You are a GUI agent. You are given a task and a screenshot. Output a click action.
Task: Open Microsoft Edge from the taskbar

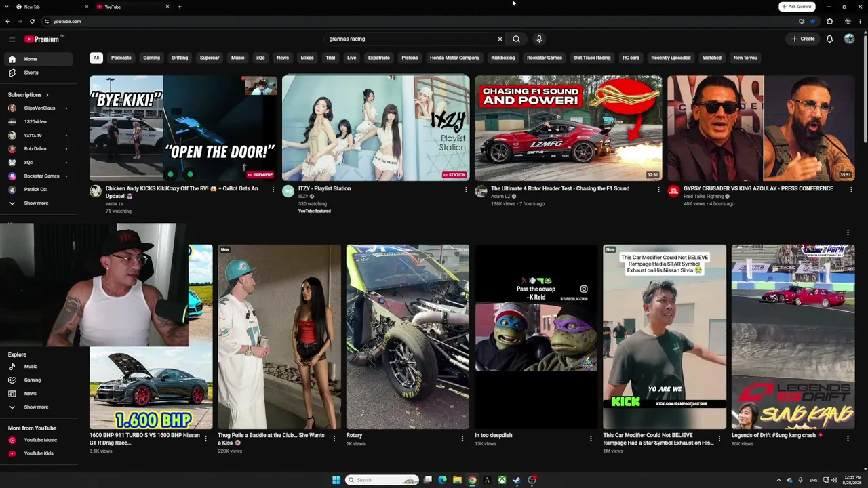[442, 480]
